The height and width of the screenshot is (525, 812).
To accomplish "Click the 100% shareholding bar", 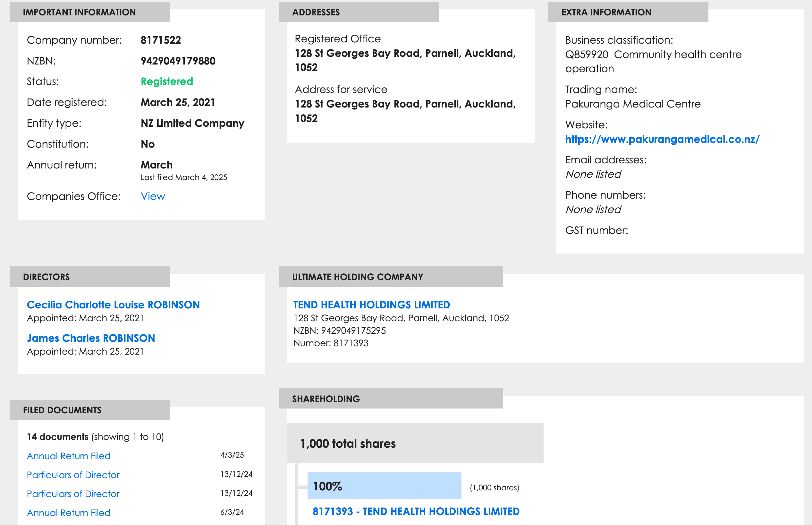I will [384, 486].
